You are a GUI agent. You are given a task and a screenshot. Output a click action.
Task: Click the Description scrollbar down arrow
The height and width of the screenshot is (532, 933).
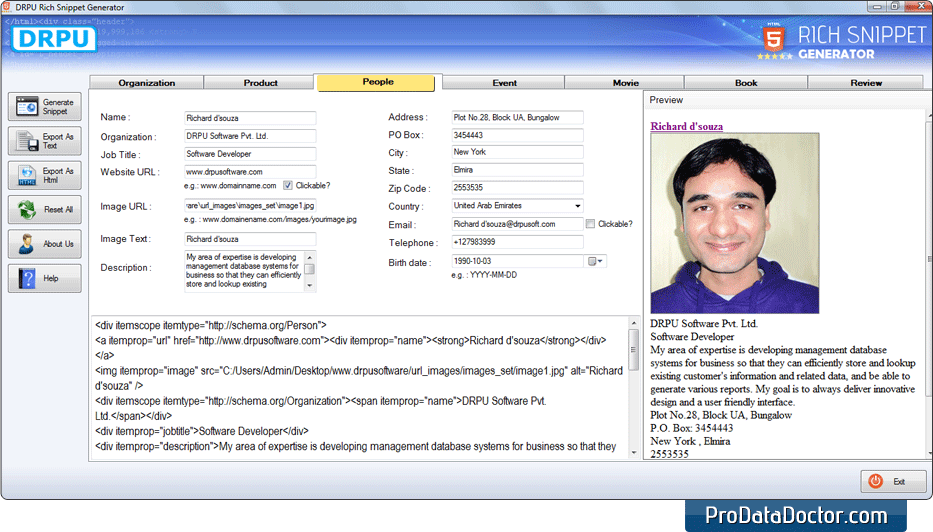tap(309, 286)
